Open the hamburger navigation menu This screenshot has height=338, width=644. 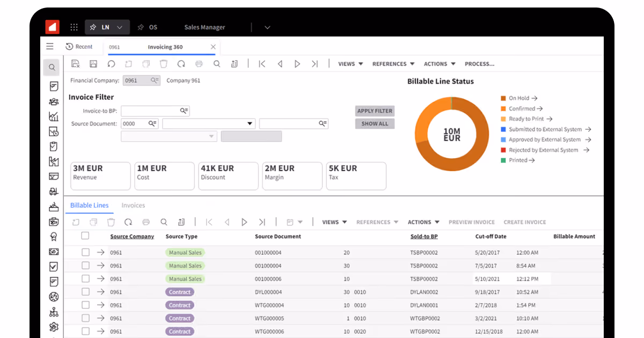click(50, 46)
